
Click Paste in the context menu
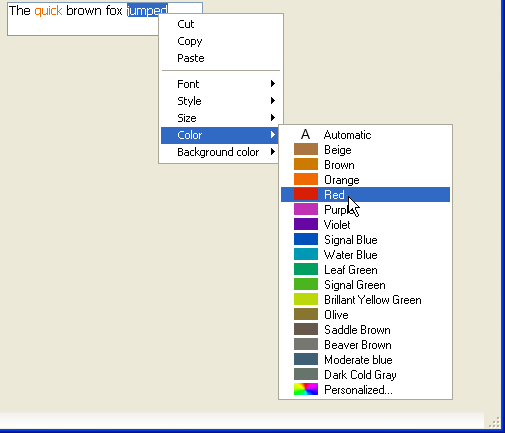coord(221,58)
